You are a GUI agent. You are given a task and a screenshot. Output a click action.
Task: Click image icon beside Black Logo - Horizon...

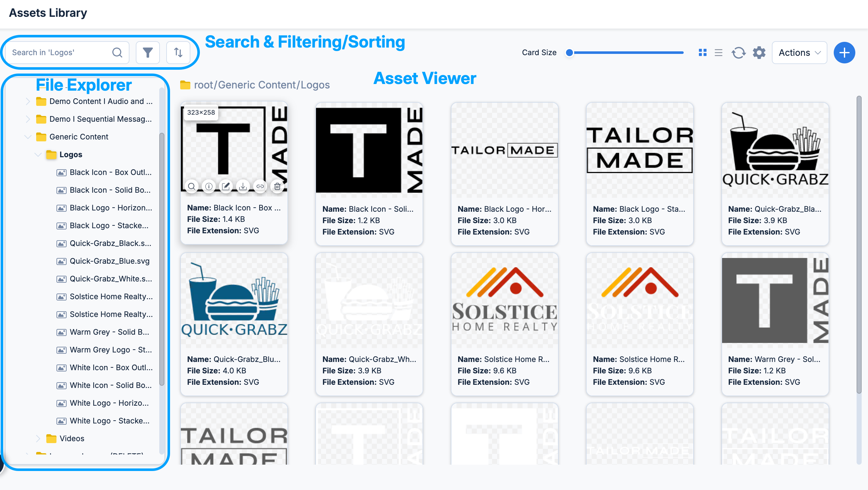click(61, 208)
